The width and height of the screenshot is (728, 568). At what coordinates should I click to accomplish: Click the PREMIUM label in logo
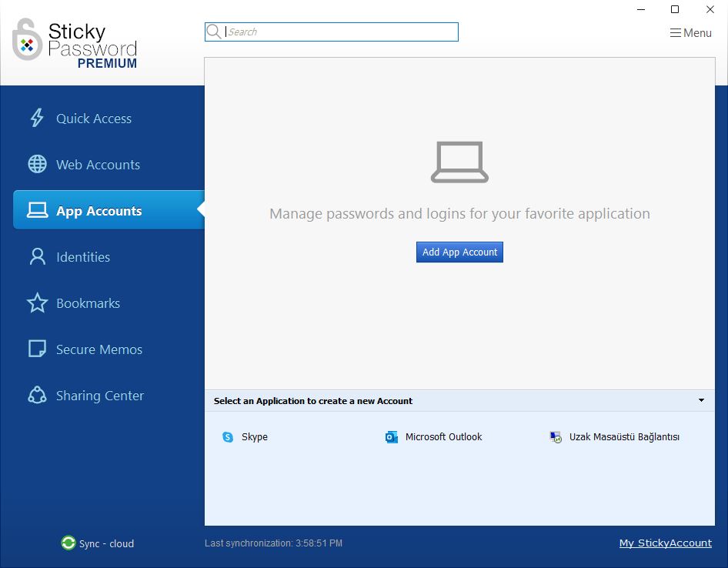click(x=107, y=64)
